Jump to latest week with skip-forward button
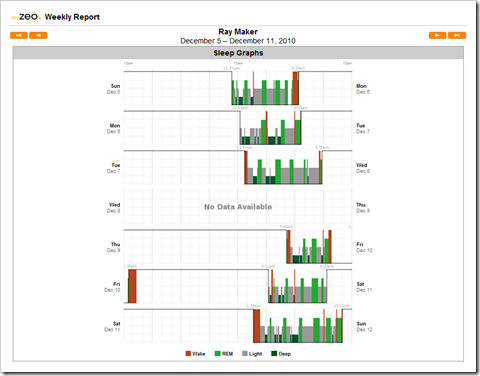Viewport: 480px width, 376px height. (x=457, y=35)
